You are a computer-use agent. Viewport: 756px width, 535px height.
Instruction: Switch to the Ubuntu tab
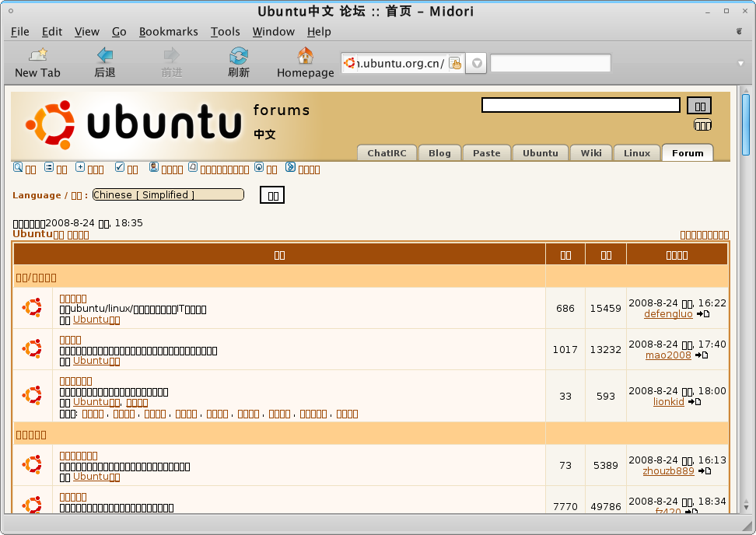coord(541,152)
